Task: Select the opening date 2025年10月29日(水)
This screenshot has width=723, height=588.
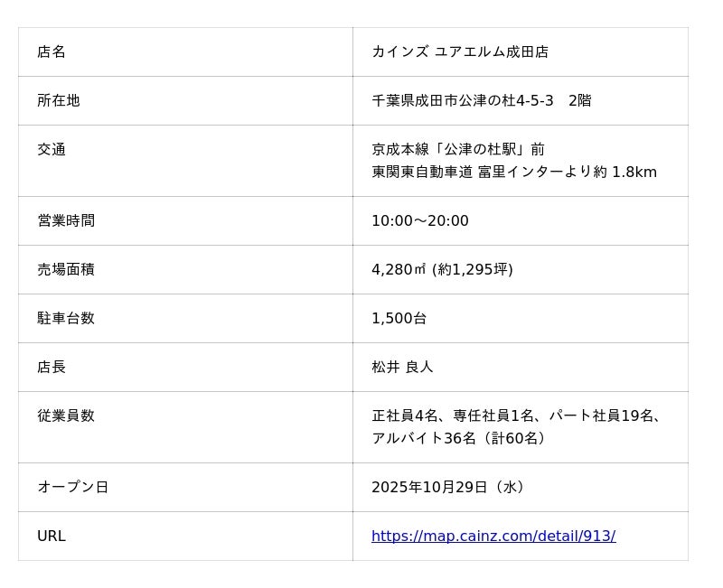Action: click(449, 487)
